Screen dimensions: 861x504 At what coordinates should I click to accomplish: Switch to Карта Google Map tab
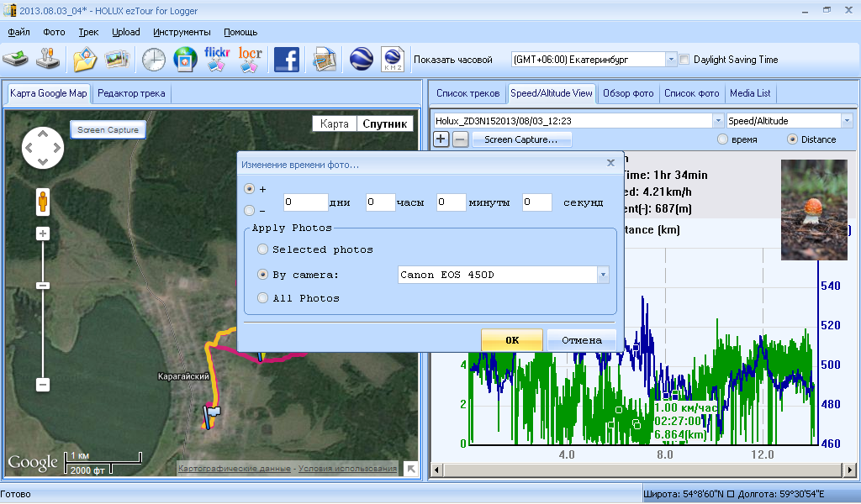click(48, 93)
